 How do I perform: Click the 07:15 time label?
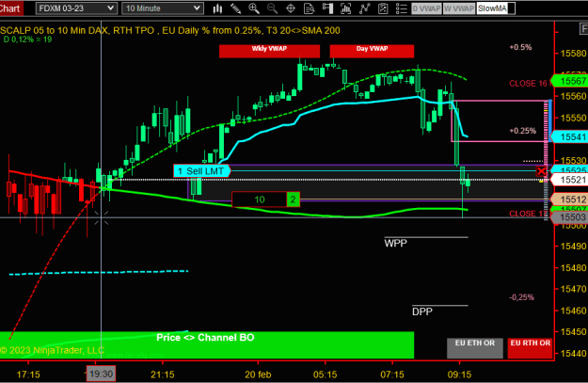[x=392, y=375]
